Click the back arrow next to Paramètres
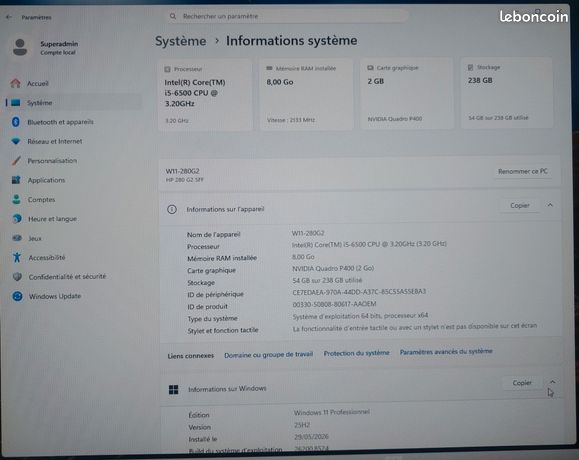The height and width of the screenshot is (460, 579). tap(9, 17)
